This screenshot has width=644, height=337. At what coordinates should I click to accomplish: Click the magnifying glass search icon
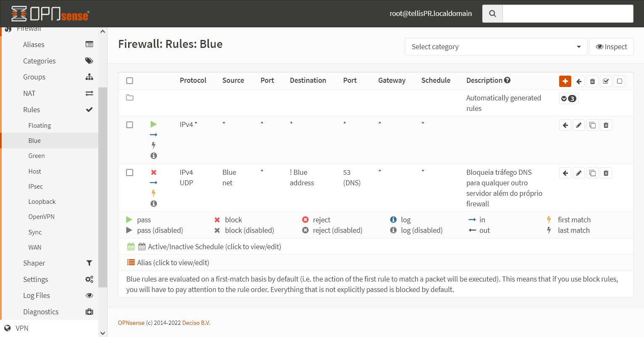pos(492,13)
